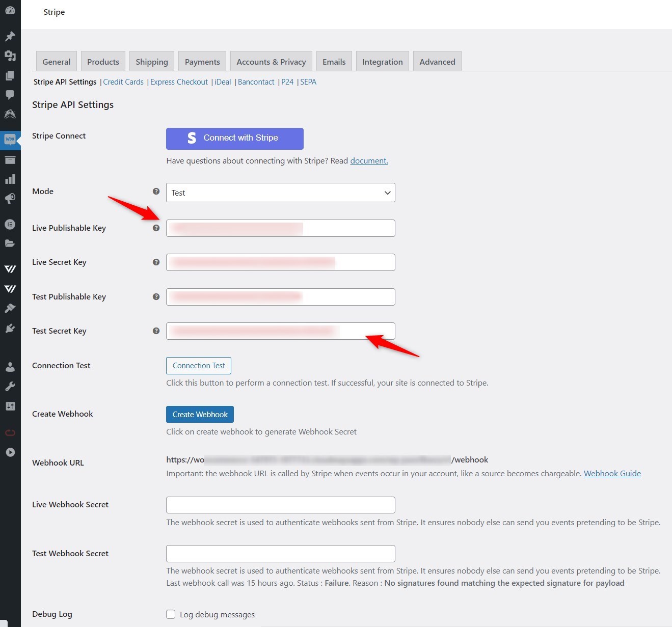Screen dimensions: 672x627
Task: Click Connect with Stripe button
Action: click(235, 139)
